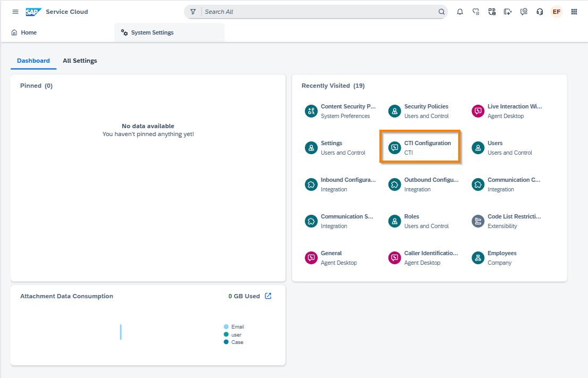The image size is (588, 378).
Task: Open General Agent Desktop link
Action: [331, 253]
